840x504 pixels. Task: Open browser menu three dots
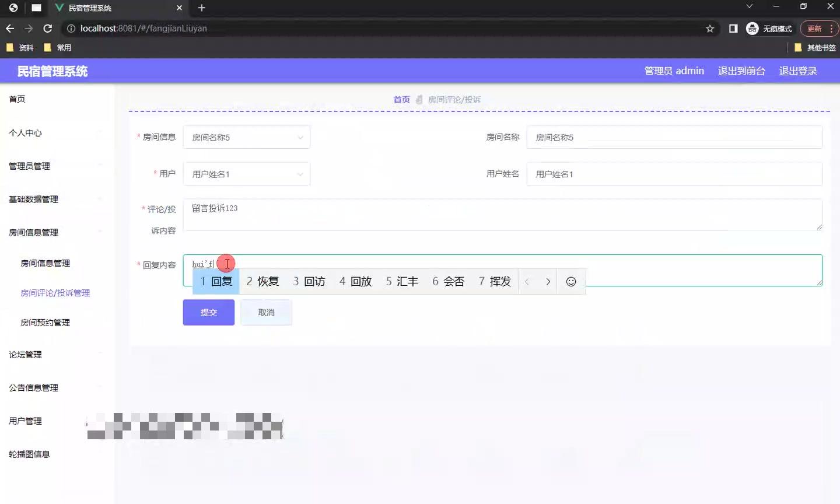click(x=831, y=29)
